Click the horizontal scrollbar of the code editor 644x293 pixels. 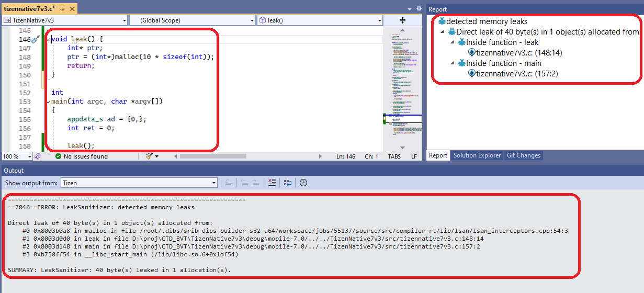tap(246, 156)
